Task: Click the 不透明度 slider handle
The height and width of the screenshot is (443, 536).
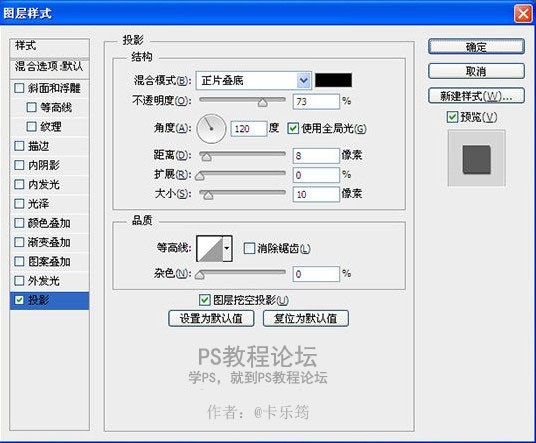Action: tap(263, 103)
